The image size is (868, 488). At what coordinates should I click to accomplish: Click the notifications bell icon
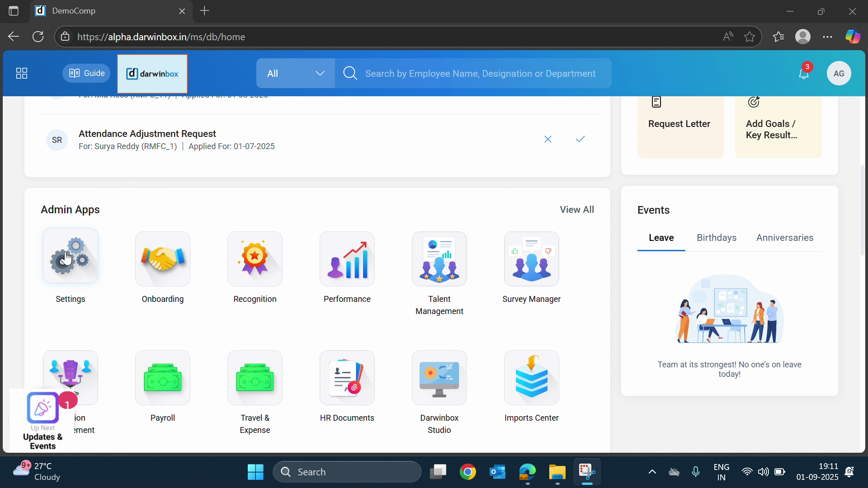pyautogui.click(x=804, y=73)
